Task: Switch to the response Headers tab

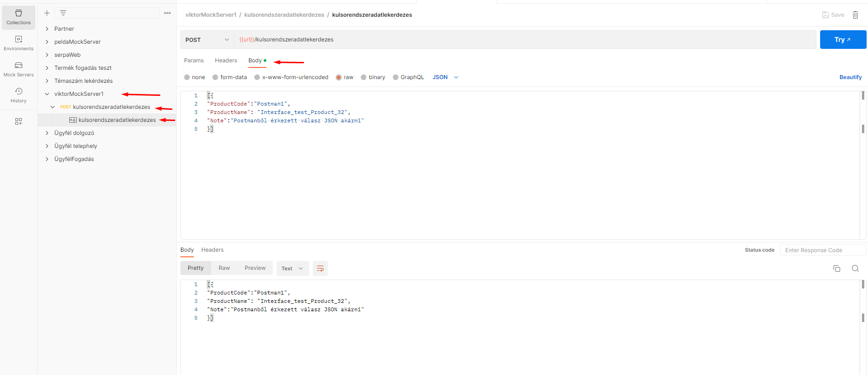Action: tap(212, 250)
